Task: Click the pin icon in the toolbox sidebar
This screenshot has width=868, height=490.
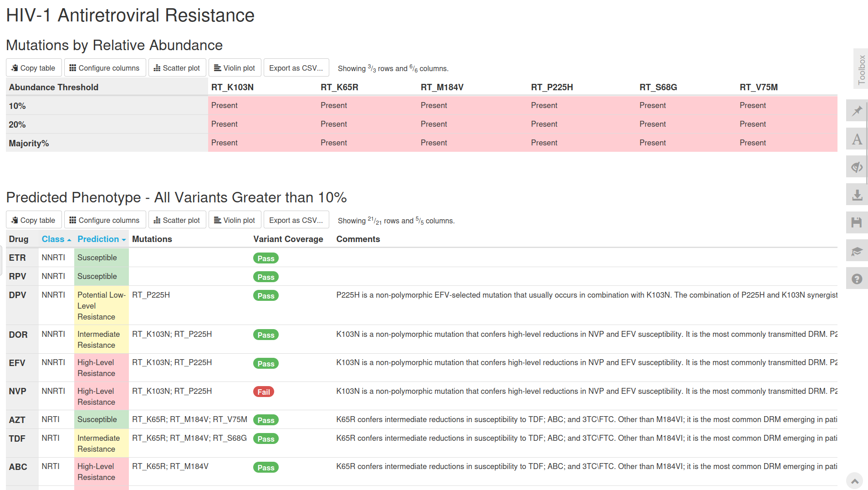Action: pos(857,111)
